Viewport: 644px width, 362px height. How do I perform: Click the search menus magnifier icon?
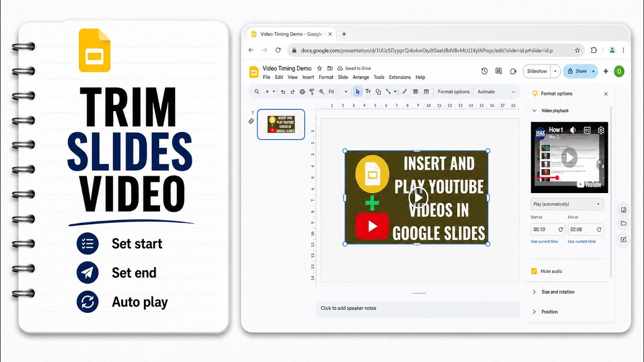257,92
